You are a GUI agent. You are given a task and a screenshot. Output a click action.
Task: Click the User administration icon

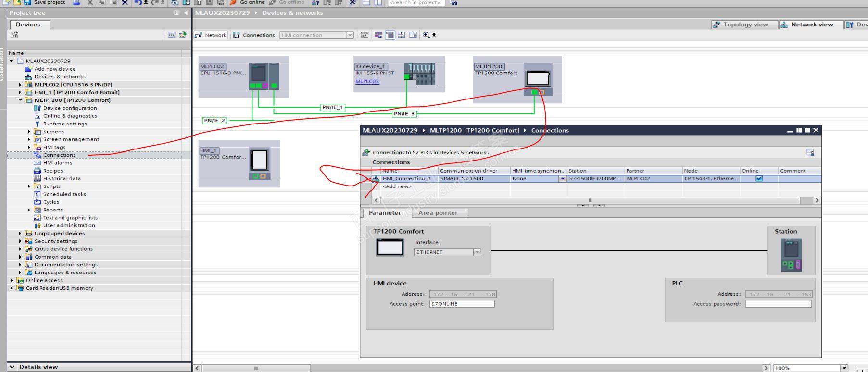click(37, 225)
